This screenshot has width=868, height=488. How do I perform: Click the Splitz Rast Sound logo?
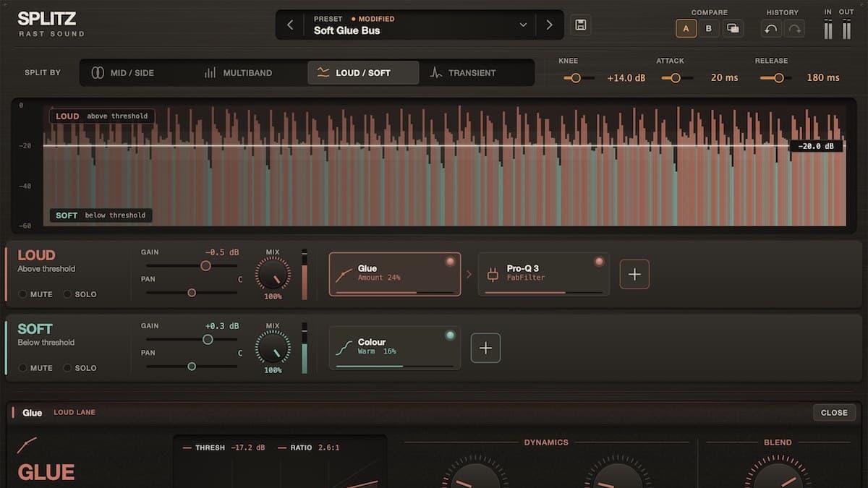tap(51, 24)
